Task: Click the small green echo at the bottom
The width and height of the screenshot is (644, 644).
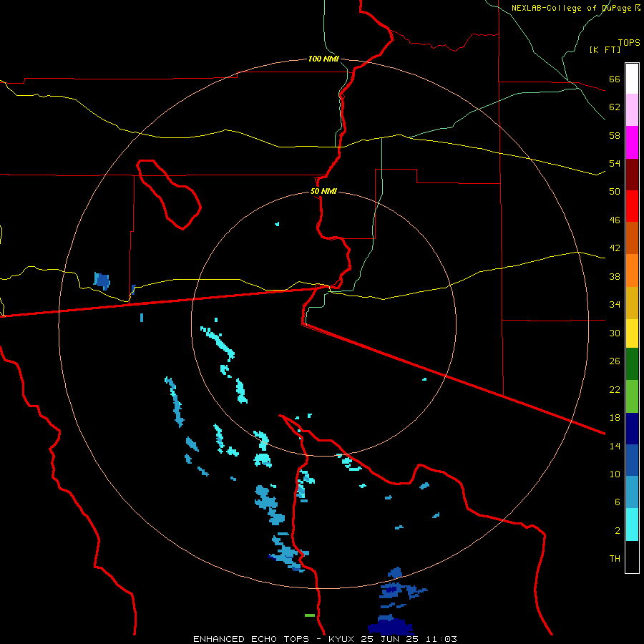Action: [x=310, y=615]
